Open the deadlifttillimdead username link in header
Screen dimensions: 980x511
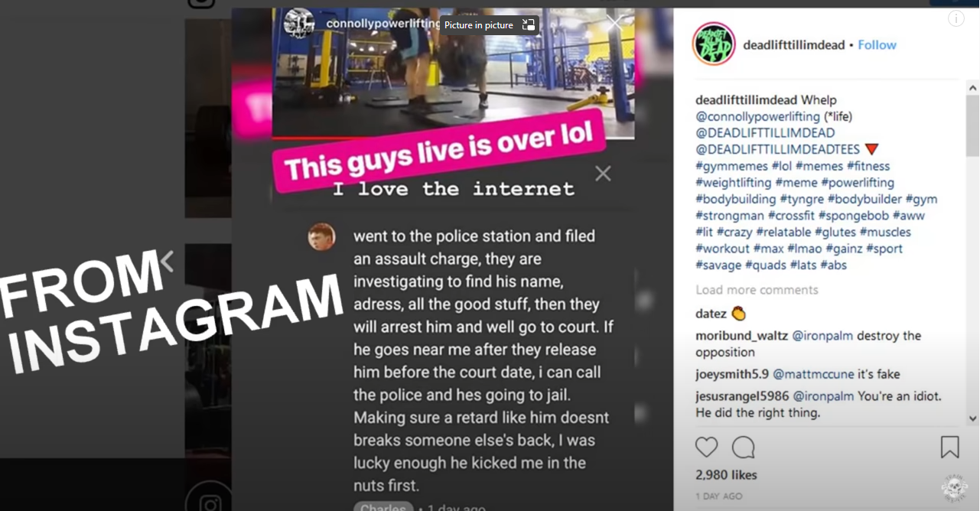click(x=794, y=45)
